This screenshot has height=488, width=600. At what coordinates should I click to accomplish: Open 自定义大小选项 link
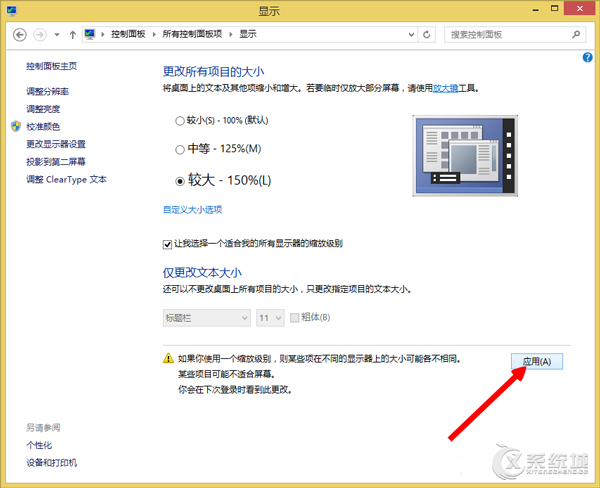[x=192, y=209]
